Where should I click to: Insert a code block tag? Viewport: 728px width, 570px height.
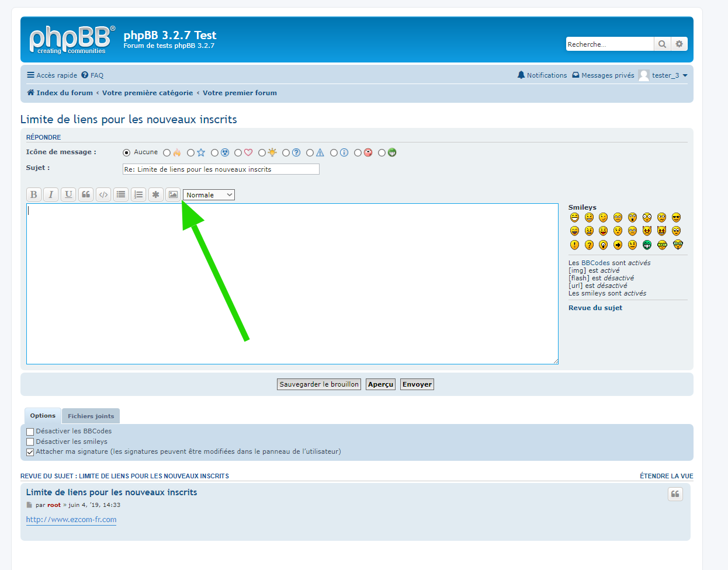(x=103, y=194)
